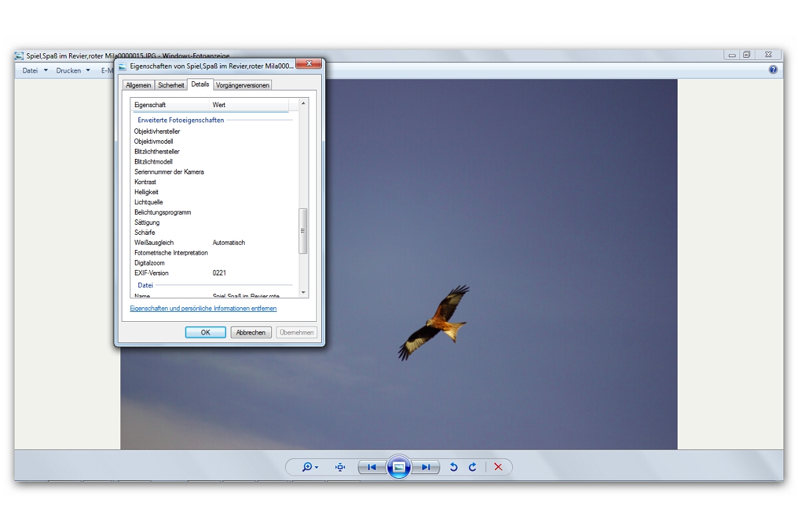Fit the photo to actual size
Viewport: 798px width, 532px height.
click(x=340, y=467)
